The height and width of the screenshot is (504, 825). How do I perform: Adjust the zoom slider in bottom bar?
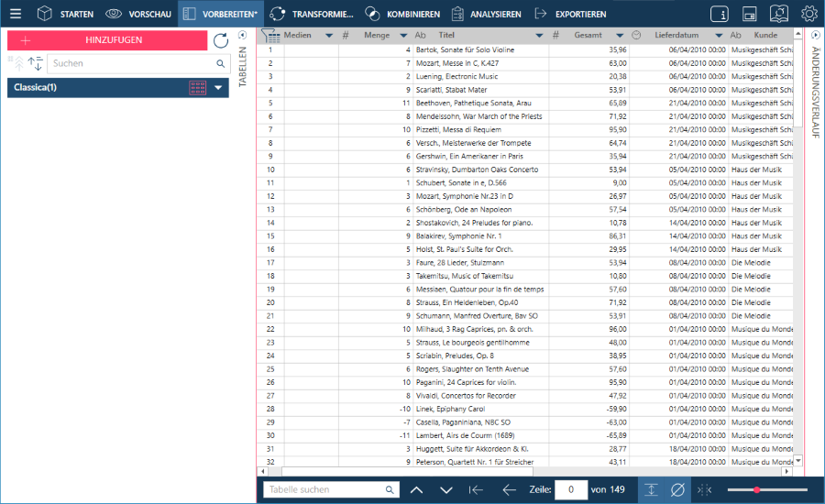(756, 489)
